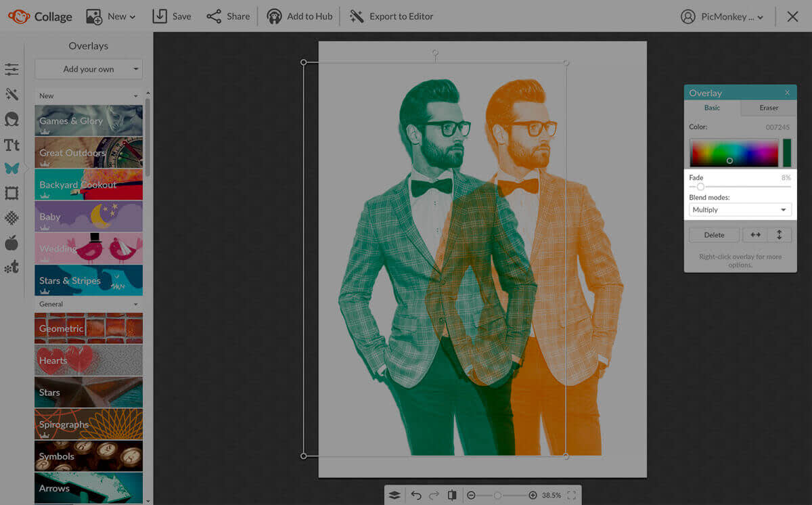This screenshot has width=812, height=505.
Task: Flip overlay horizontally
Action: click(755, 235)
